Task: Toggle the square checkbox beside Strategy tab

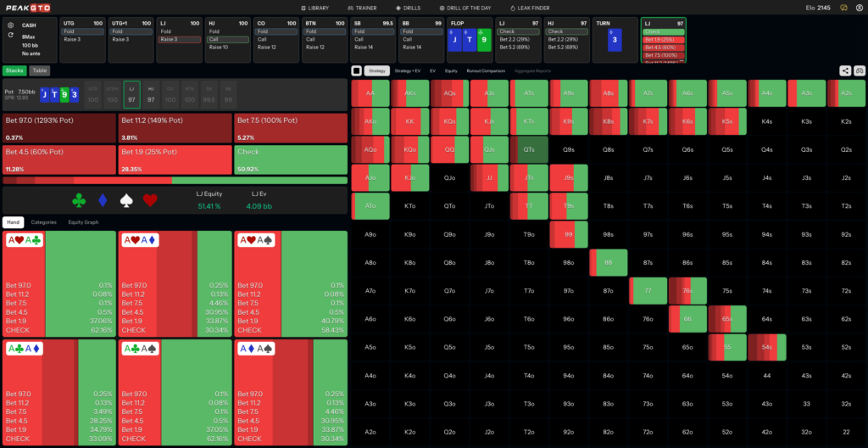Action: 357,70
